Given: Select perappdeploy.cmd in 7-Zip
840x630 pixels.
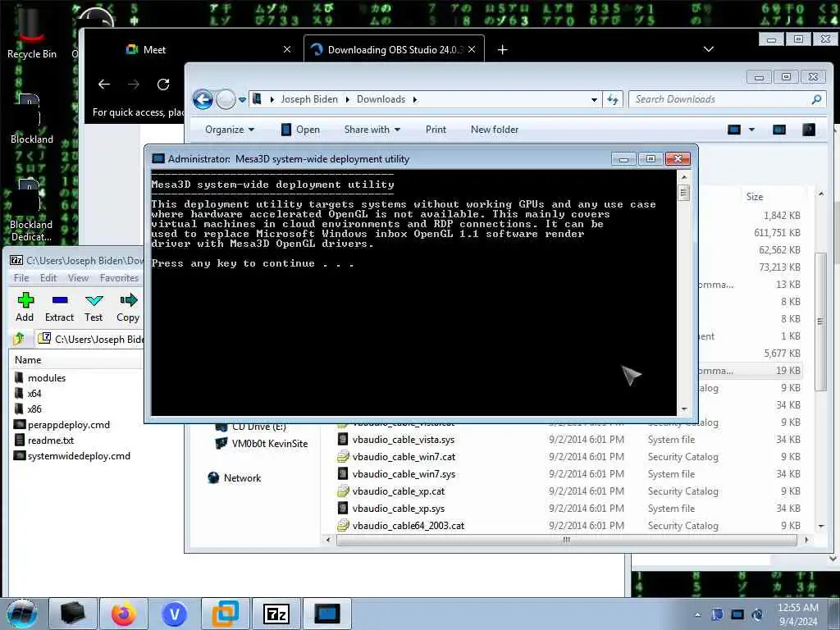Looking at the screenshot, I should point(62,425).
